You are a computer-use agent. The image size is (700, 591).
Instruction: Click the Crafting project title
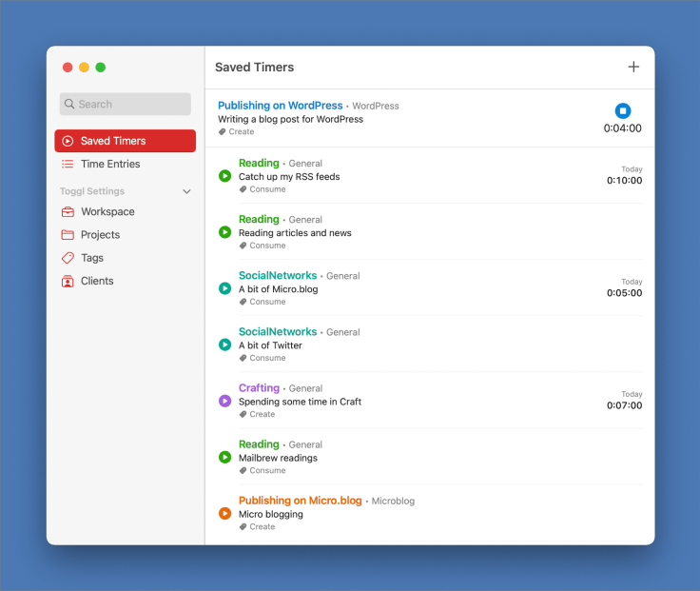point(259,387)
